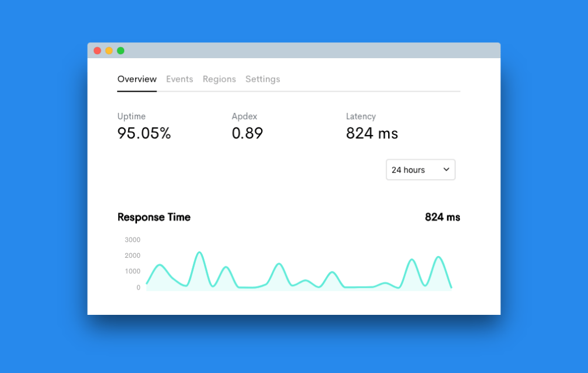Screen dimensions: 588x373
Task: Click the green maximize window button
Action: tap(121, 51)
